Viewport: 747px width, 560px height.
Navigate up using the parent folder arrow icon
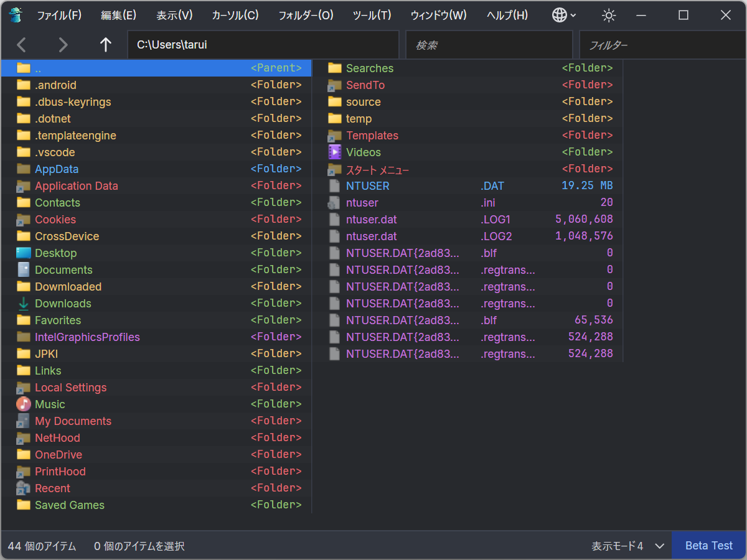pos(105,44)
